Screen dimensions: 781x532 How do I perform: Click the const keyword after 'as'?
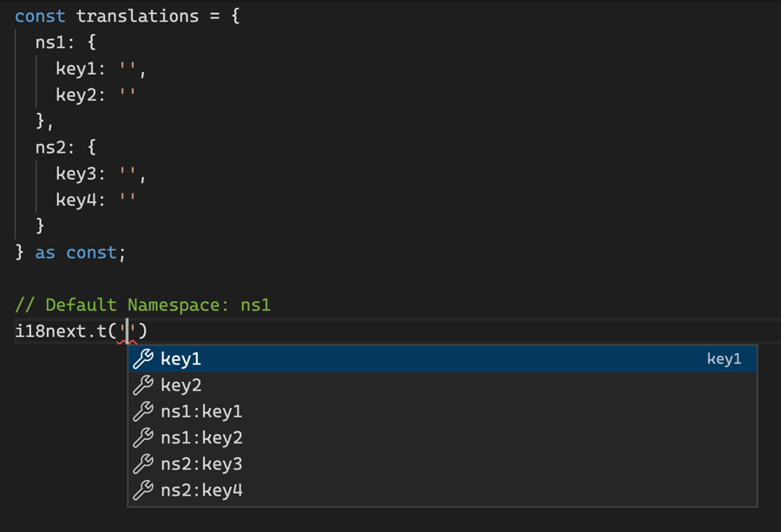pyautogui.click(x=91, y=253)
